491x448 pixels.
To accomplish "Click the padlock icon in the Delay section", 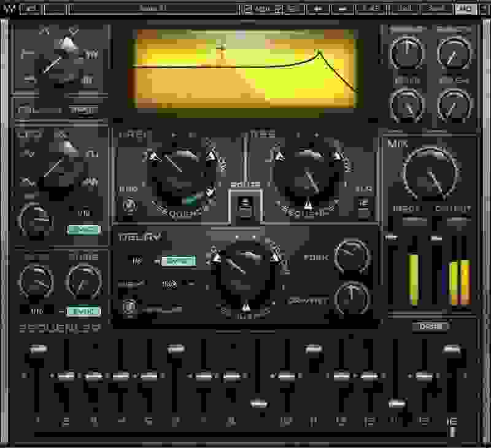I will coord(128,303).
